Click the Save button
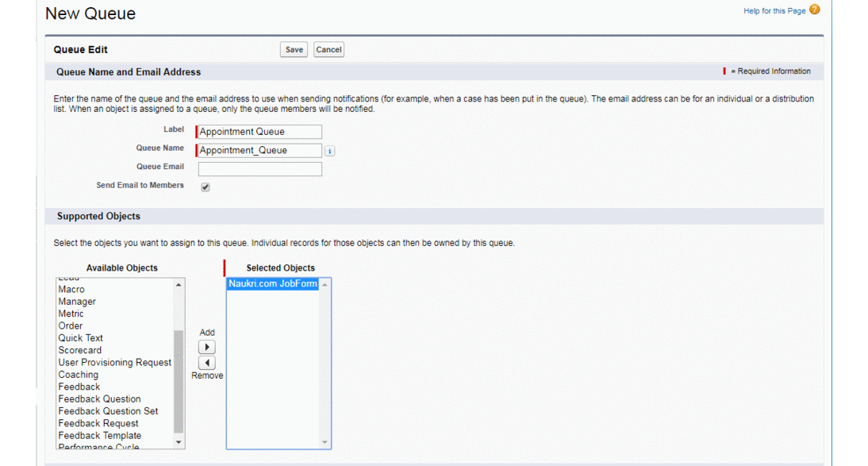Viewport: 868px width, 466px height. point(293,49)
